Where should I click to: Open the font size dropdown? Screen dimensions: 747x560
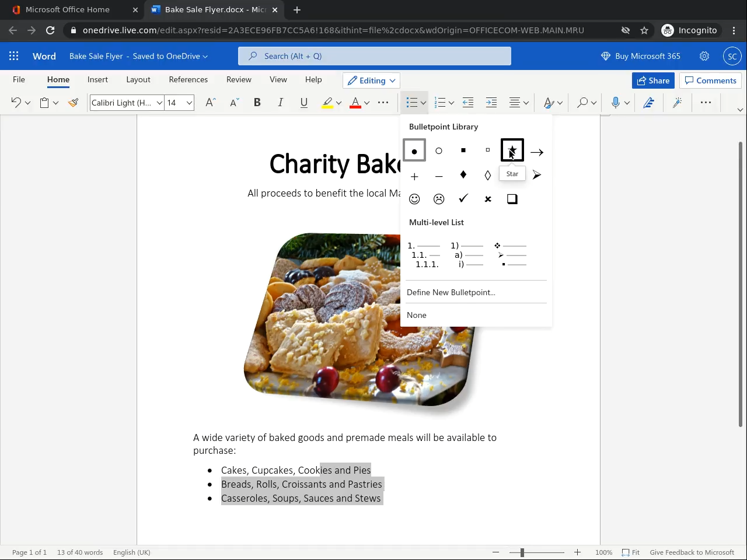(x=189, y=103)
